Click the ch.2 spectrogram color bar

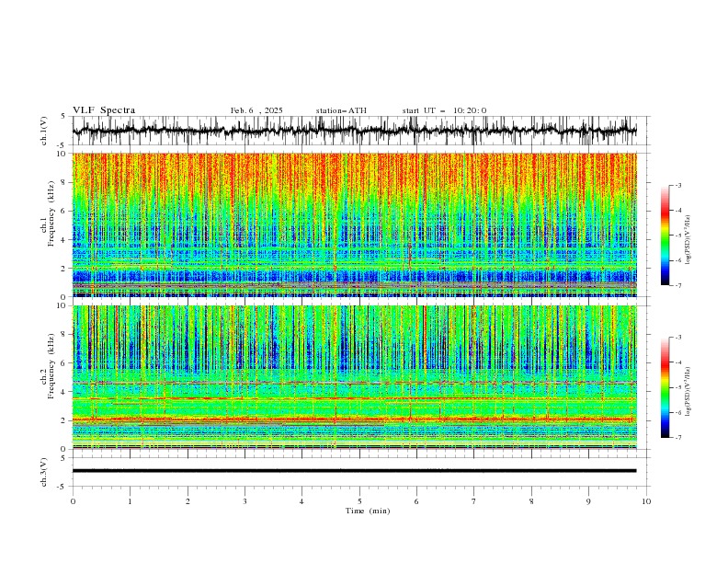[x=665, y=387]
